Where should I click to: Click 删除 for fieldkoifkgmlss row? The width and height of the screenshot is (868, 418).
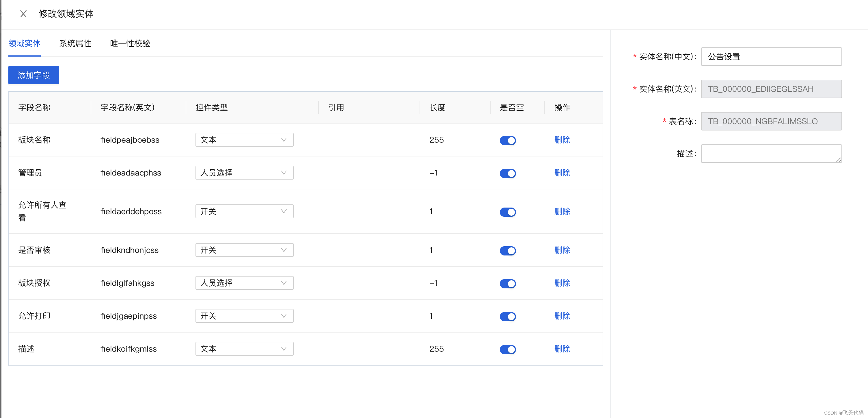[x=562, y=349]
